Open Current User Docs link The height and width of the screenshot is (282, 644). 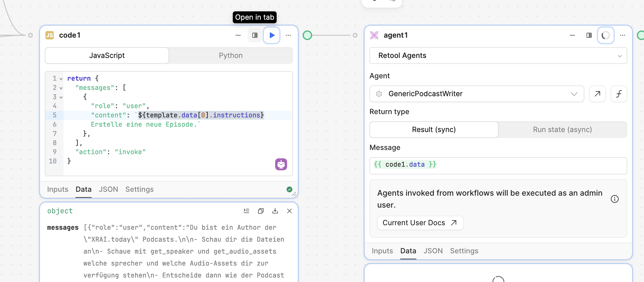coord(420,223)
